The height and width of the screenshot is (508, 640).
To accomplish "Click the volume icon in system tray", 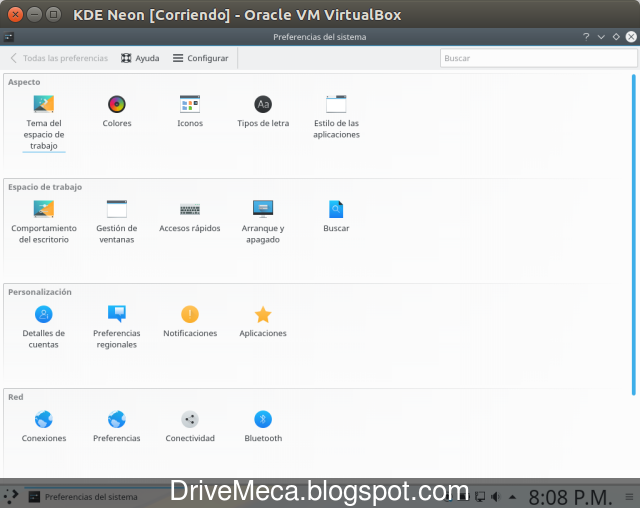I will 496,497.
